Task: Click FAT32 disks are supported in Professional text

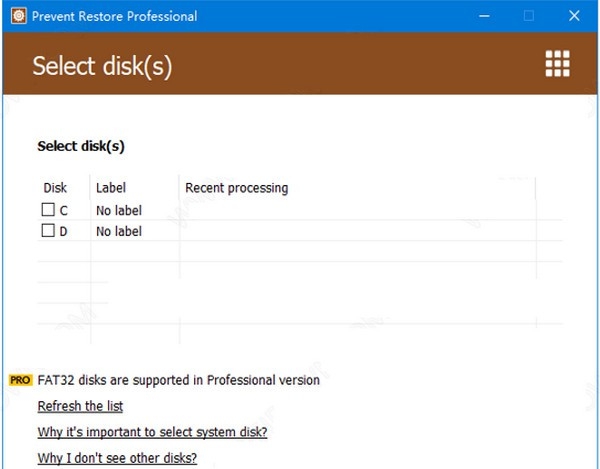Action: [179, 380]
